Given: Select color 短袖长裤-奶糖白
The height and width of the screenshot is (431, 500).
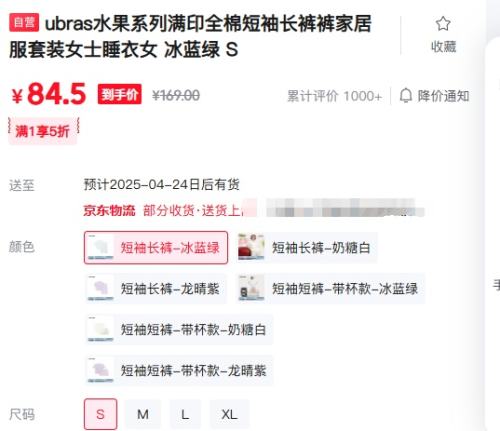Looking at the screenshot, I should click(307, 248).
